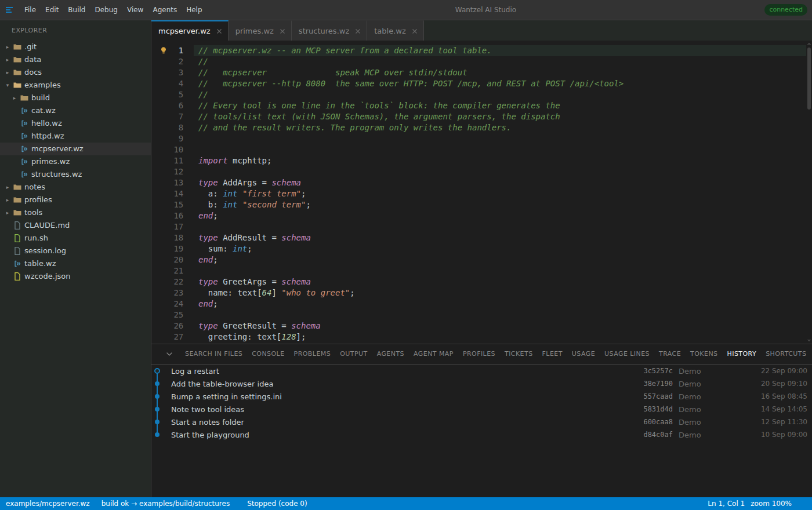Expand the notes folder
Screen dimensions: 812x510
(8, 187)
